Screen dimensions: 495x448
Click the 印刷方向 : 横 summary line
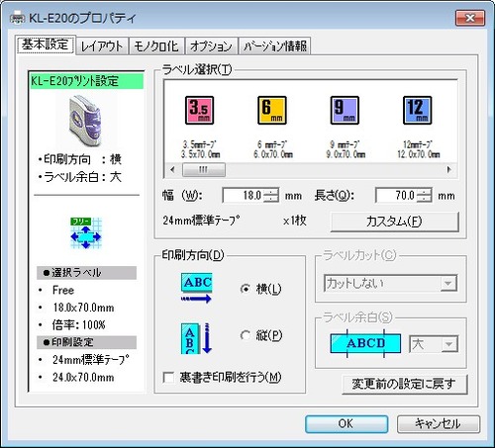point(80,159)
